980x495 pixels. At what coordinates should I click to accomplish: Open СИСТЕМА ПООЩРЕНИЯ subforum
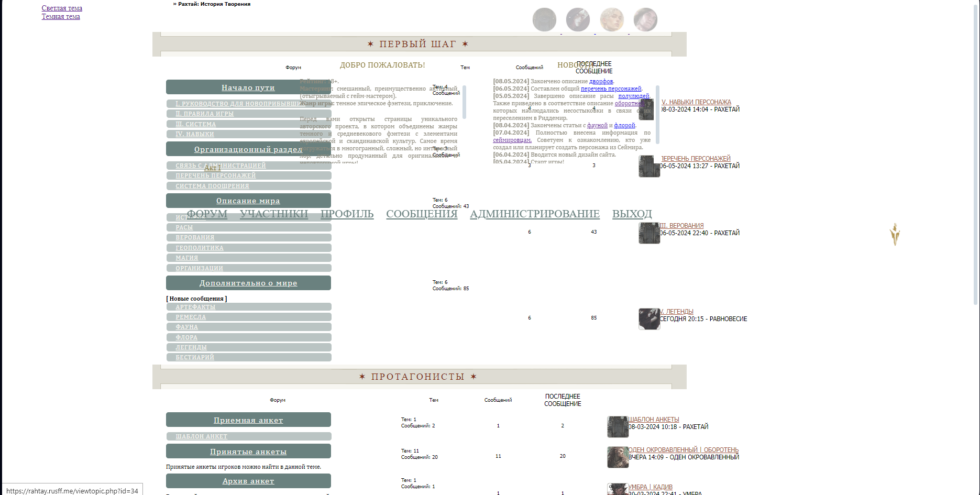[212, 186]
